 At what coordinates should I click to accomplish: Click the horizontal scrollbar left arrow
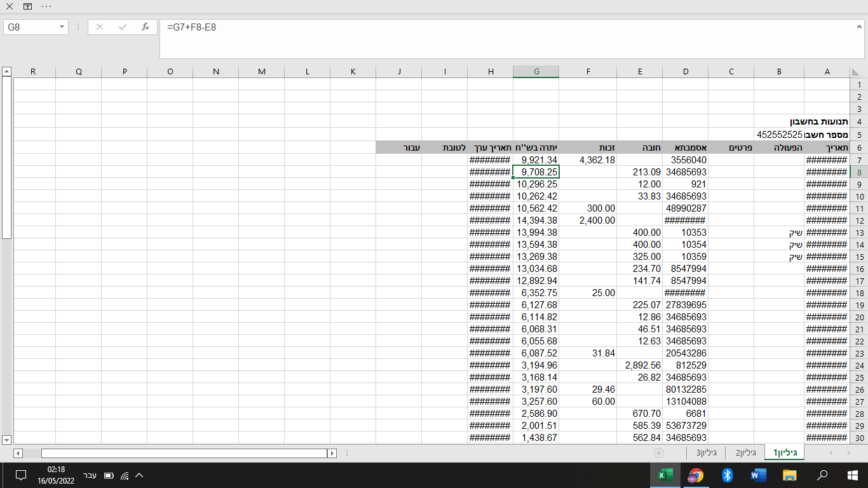click(18, 453)
